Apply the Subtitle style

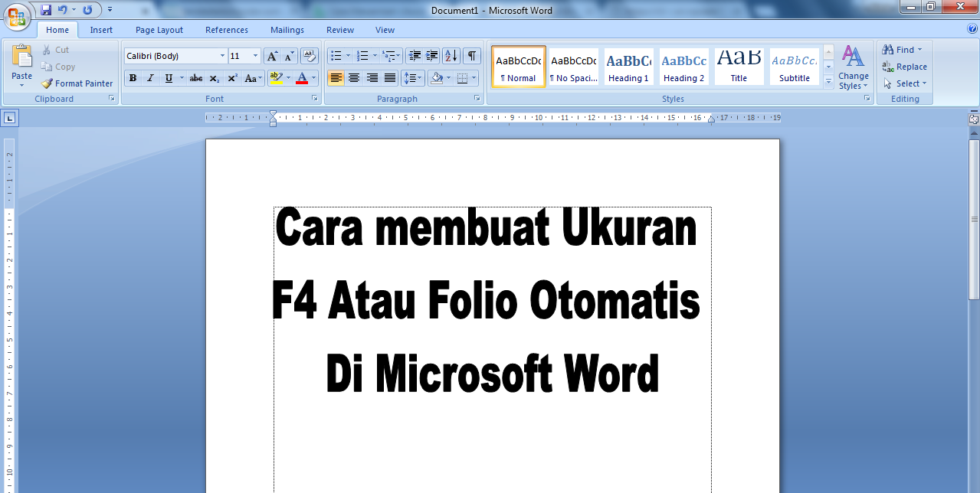tap(795, 67)
